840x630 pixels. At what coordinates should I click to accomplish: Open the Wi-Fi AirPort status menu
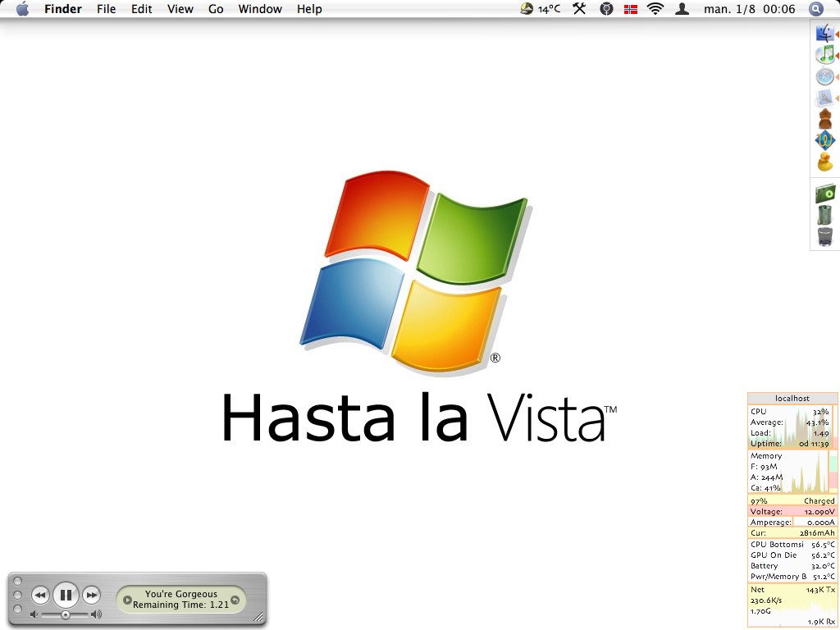(655, 8)
